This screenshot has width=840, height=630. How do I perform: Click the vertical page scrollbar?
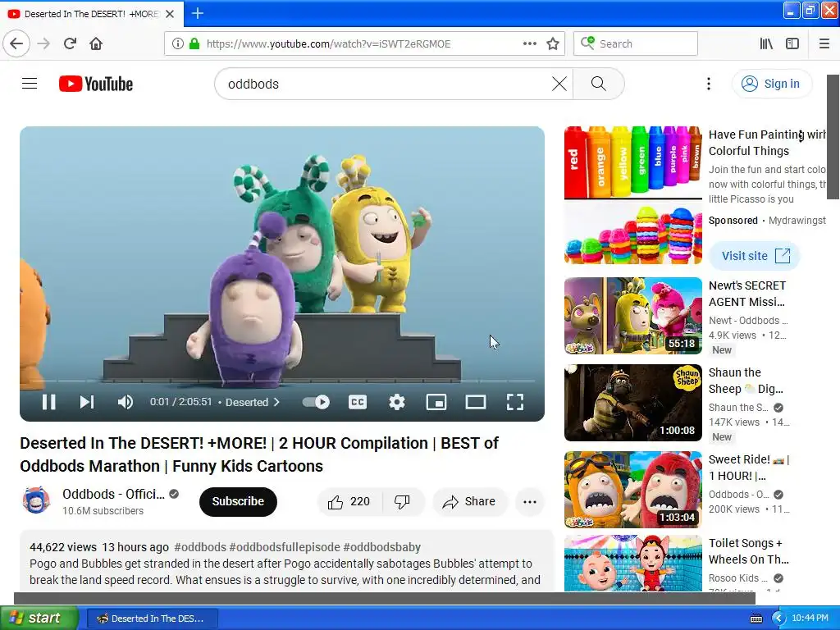833,137
